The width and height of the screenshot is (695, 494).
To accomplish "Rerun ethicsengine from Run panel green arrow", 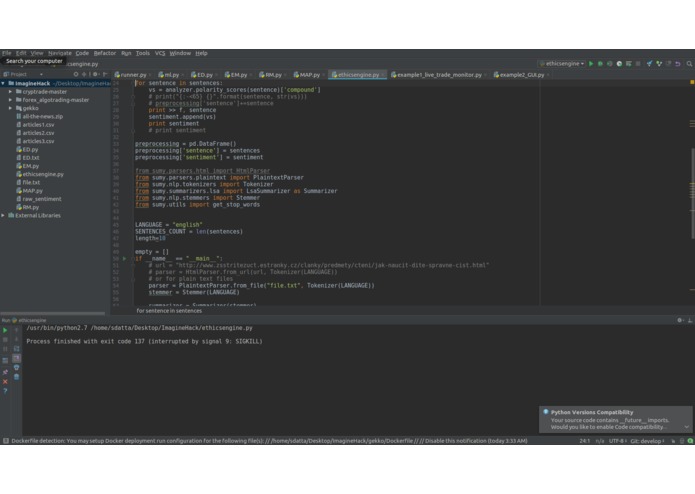I will pos(5,330).
